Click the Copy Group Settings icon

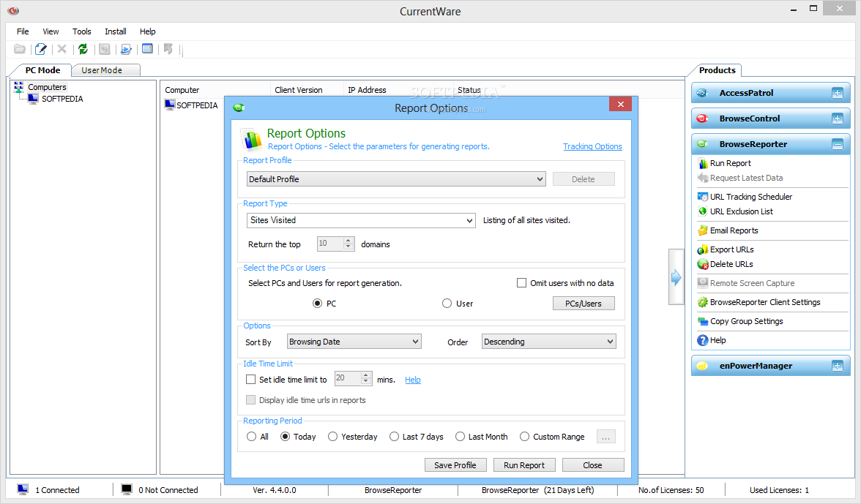(703, 321)
